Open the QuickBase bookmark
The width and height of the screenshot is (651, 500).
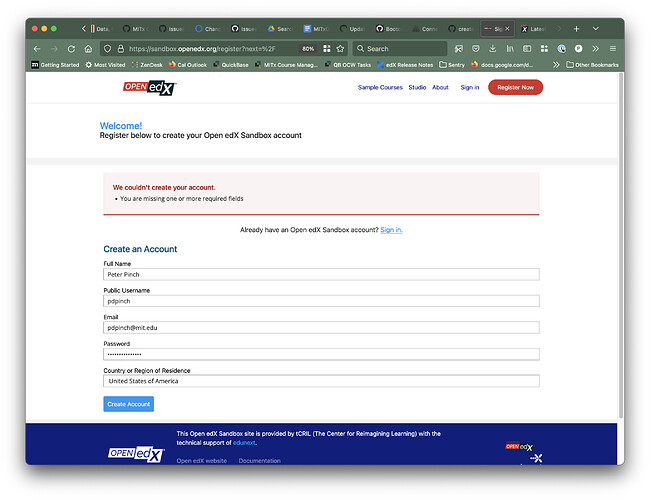(x=231, y=65)
